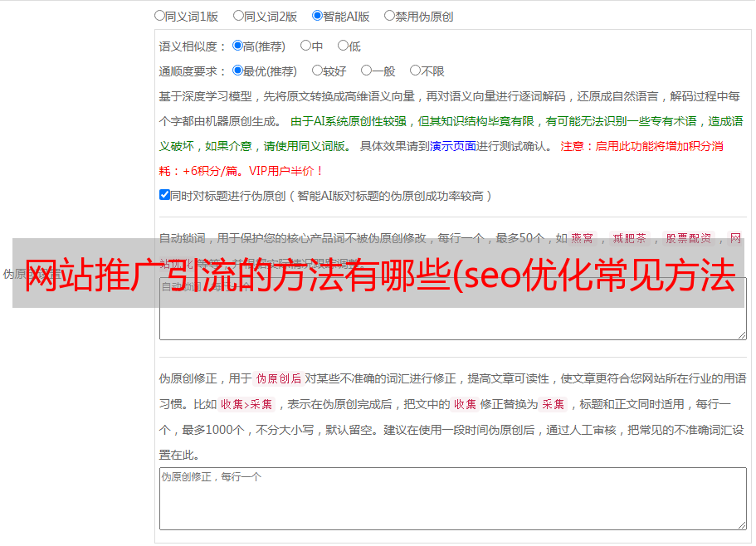Set 通顺度要求 to 较好
Viewport: 756px width, 546px height.
[317, 71]
